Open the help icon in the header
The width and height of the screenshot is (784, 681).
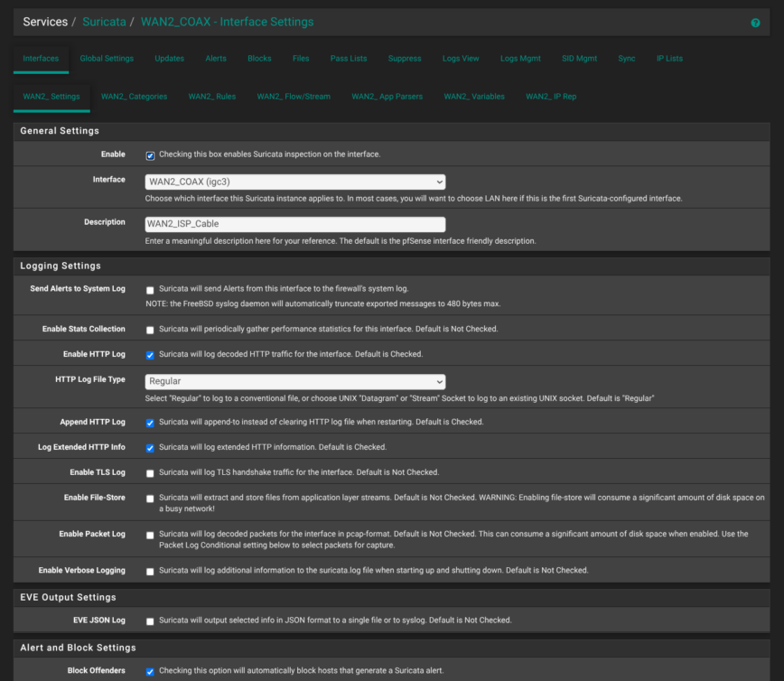[x=755, y=23]
